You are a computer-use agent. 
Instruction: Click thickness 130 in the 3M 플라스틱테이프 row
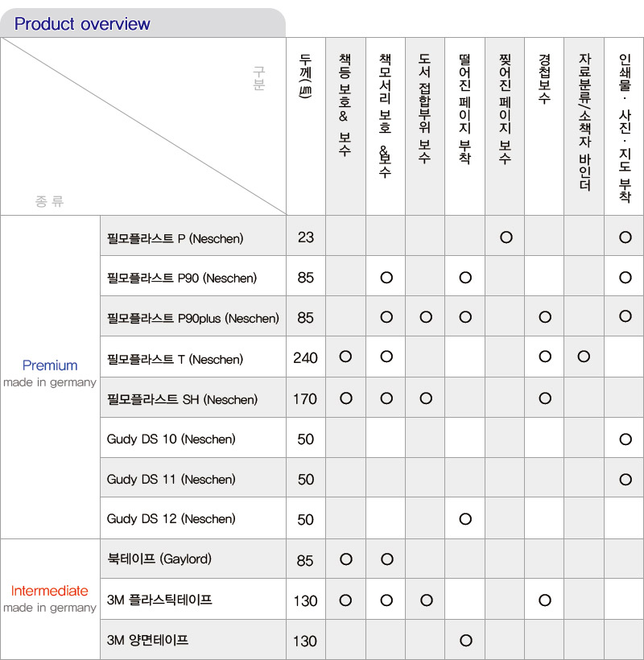point(305,600)
